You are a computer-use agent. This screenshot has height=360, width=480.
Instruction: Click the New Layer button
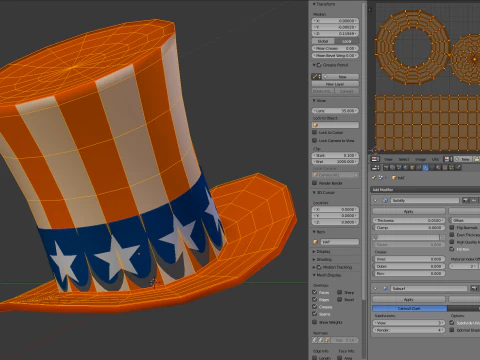335,84
